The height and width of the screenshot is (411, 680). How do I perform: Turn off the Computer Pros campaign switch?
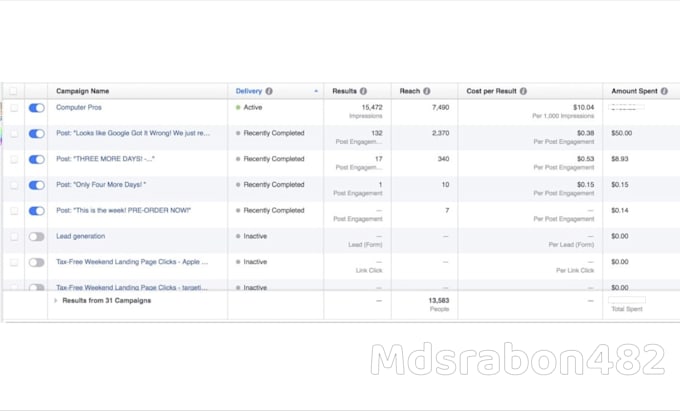[36, 108]
